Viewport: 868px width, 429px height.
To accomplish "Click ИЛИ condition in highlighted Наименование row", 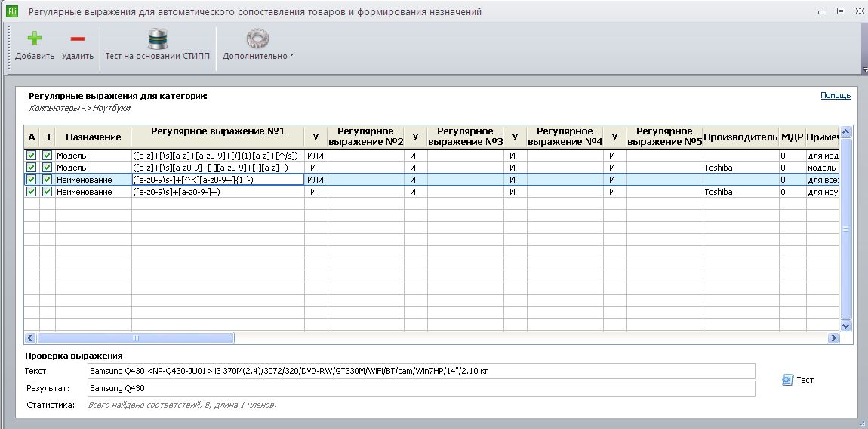I will (x=315, y=180).
